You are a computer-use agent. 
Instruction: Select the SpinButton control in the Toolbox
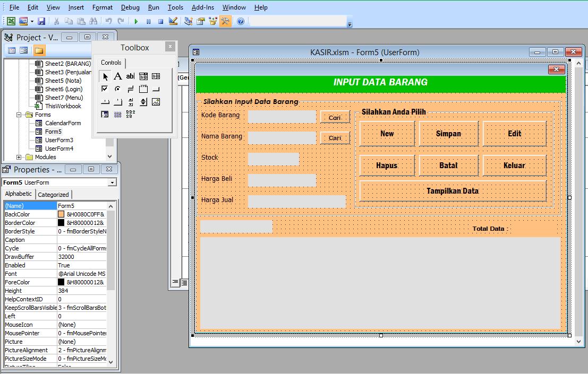[143, 101]
